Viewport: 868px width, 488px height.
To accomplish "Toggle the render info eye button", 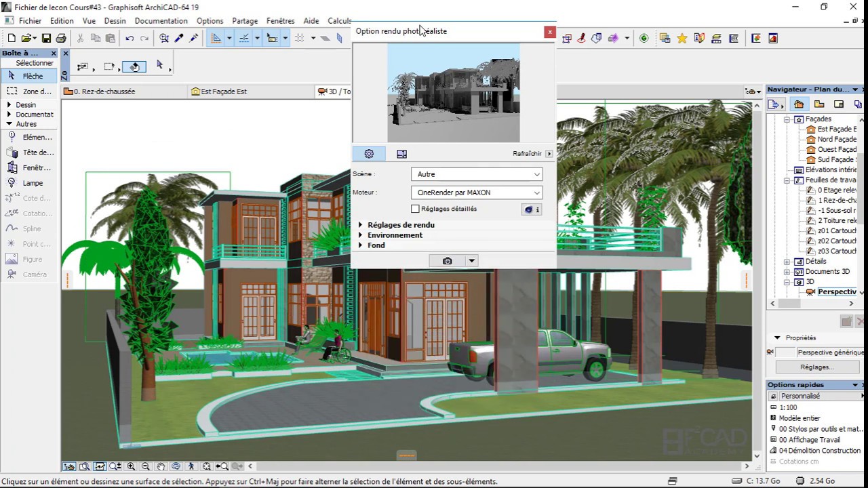I will pyautogui.click(x=532, y=209).
